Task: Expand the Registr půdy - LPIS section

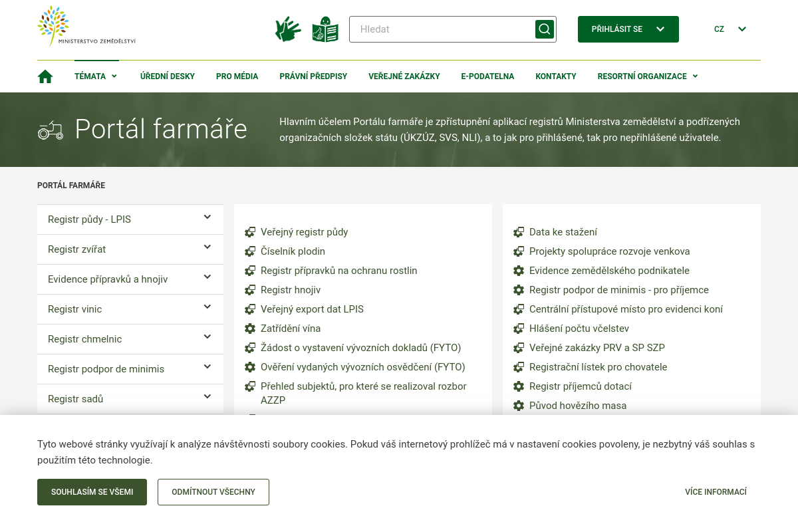Action: pyautogui.click(x=207, y=217)
